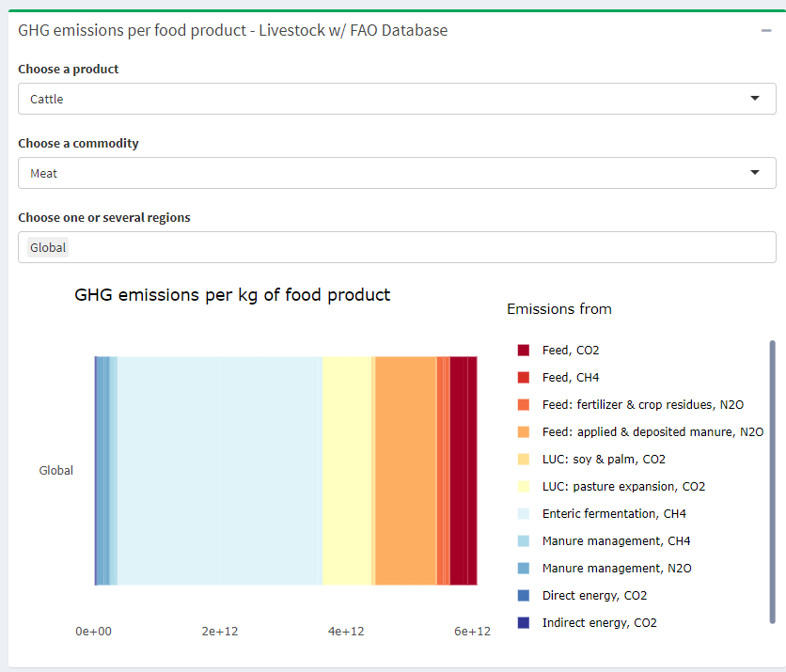
Task: Collapse the GHG emissions panel
Action: [766, 30]
